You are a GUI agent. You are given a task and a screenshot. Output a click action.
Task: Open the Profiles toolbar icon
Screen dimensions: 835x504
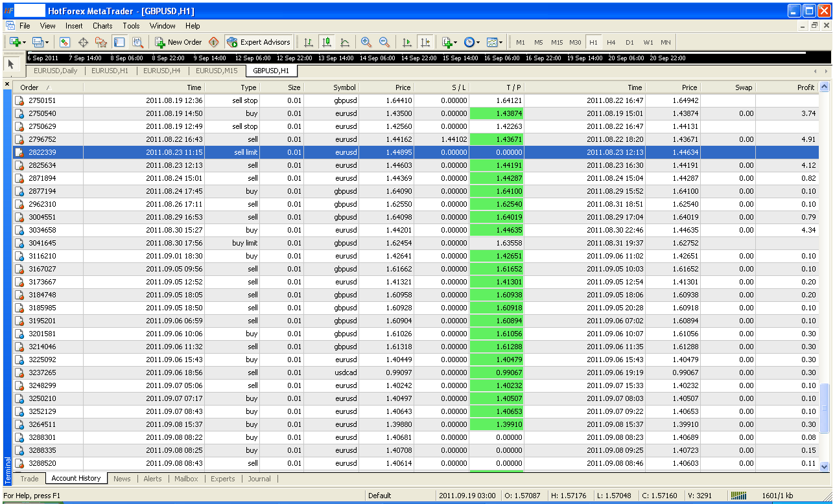coord(38,42)
